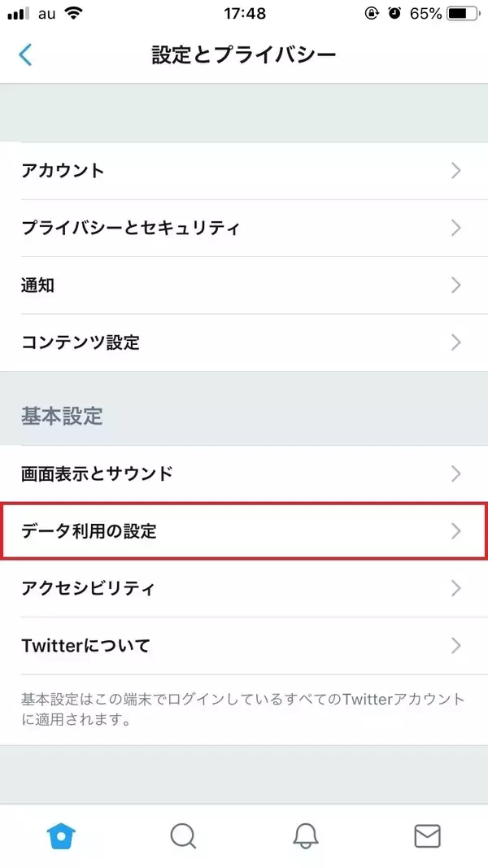Tap the battery icon in status bar
Image resolution: width=488 pixels, height=868 pixels.
point(463,14)
